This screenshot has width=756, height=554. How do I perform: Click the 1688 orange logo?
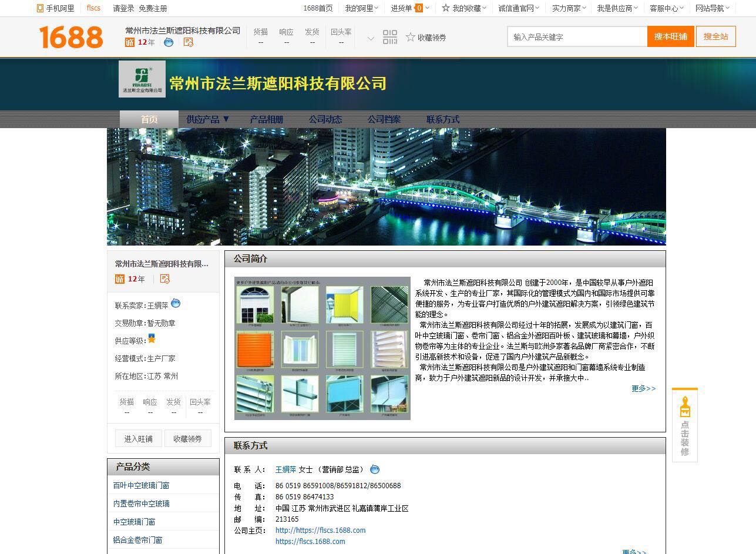71,37
